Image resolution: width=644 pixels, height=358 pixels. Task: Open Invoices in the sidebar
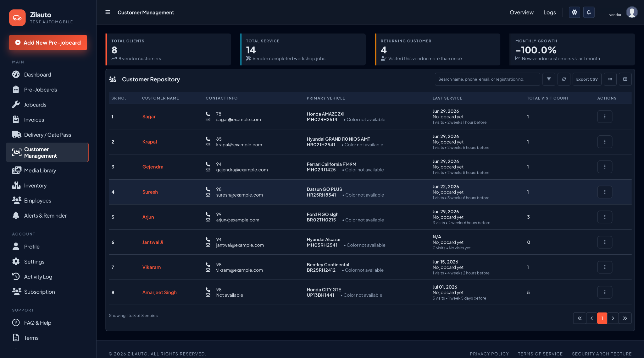47,120
